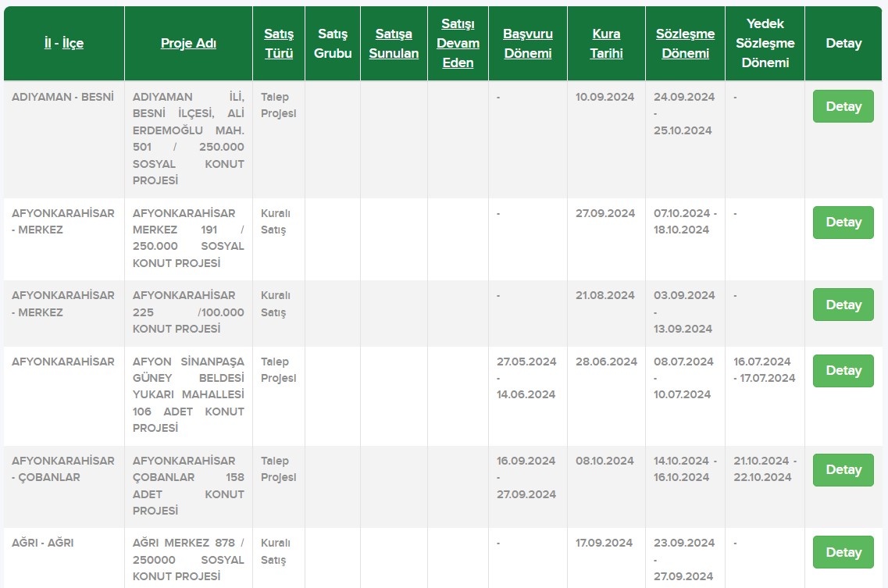This screenshot has height=588, width=888.
Task: Open Detay for Afyonkarahisar Merkez 191 project
Action: pyautogui.click(x=843, y=223)
